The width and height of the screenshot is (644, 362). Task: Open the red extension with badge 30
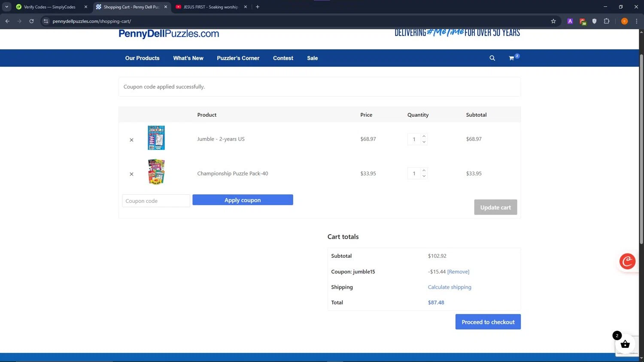583,21
